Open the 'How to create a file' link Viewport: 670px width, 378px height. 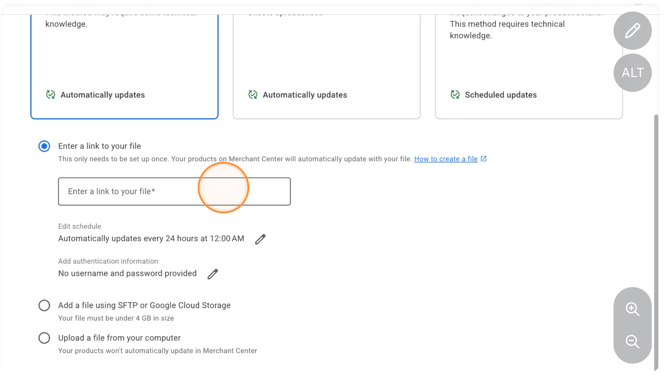point(446,159)
